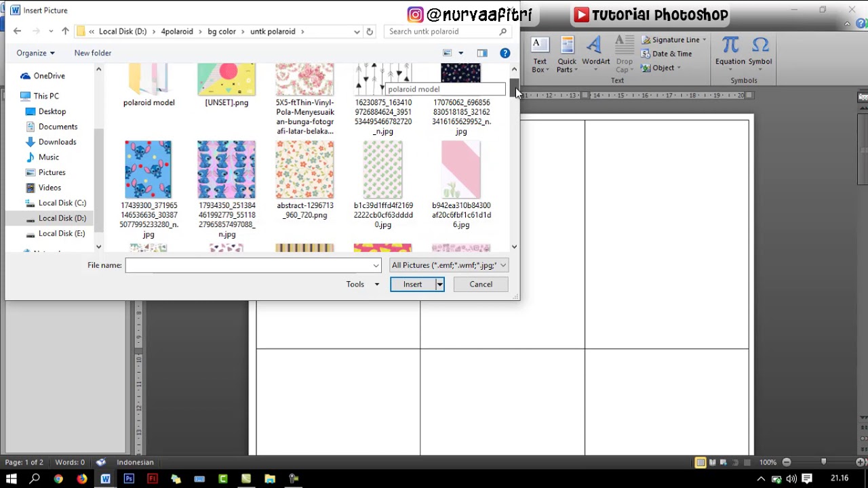Open Quick Parts in Word ribbon
This screenshot has height=488, width=868.
pos(567,56)
